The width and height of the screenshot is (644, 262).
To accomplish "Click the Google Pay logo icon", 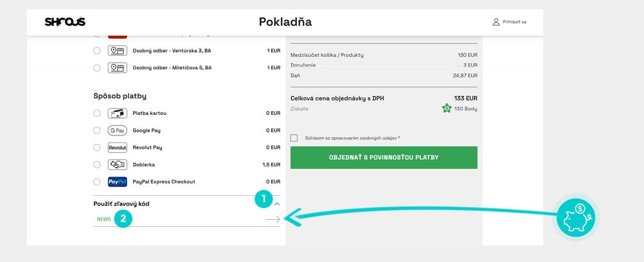I will (x=117, y=130).
